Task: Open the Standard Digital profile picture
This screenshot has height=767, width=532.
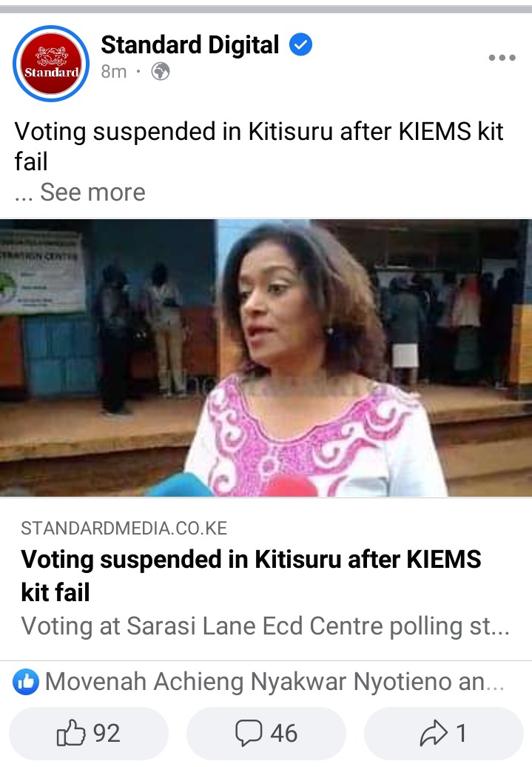Action: [51, 64]
